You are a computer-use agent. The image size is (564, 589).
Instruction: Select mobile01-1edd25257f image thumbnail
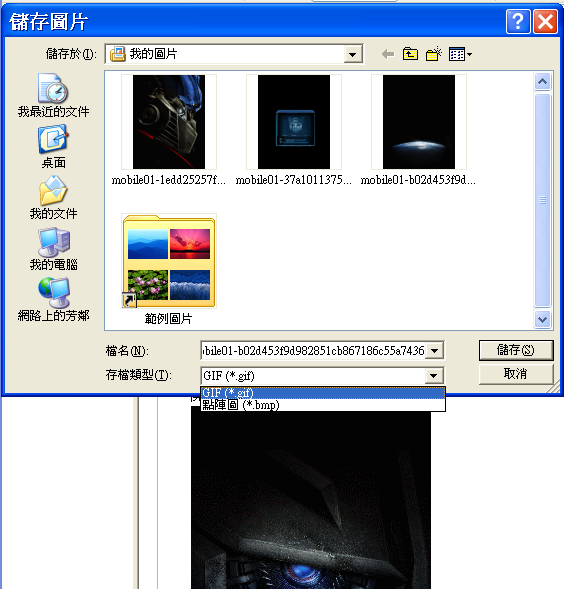[x=169, y=122]
